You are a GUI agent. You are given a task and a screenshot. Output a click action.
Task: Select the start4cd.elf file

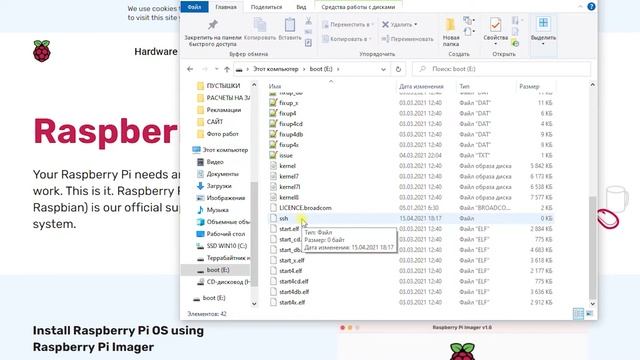coord(293,281)
